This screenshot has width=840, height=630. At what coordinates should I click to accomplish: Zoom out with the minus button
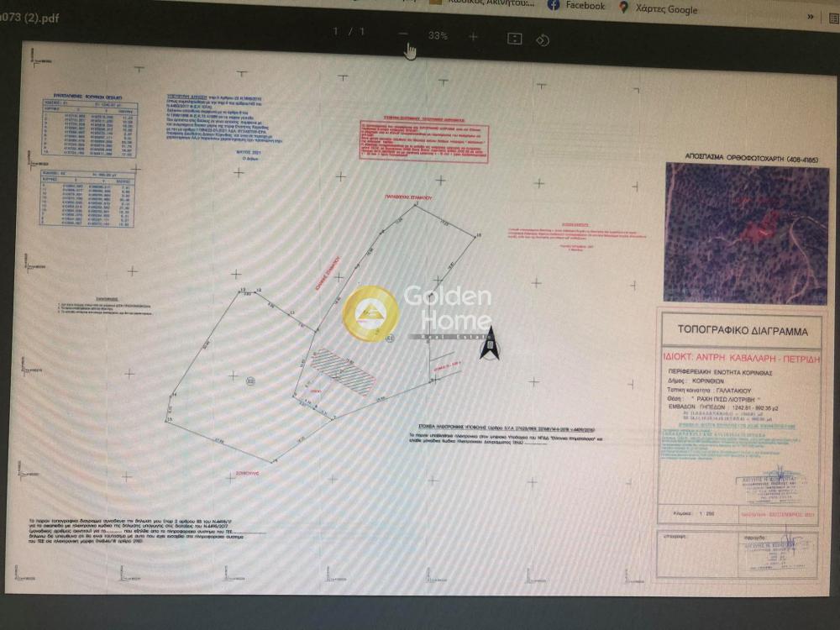click(403, 35)
